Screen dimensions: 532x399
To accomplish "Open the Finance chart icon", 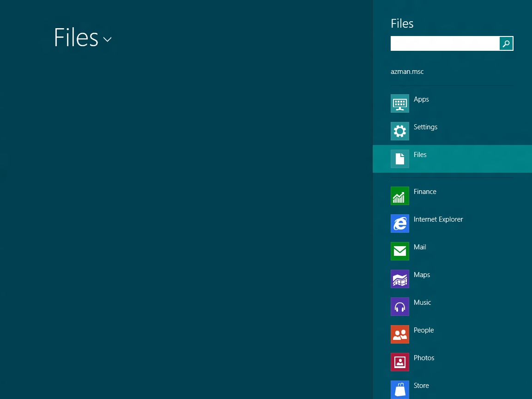I will click(x=399, y=196).
